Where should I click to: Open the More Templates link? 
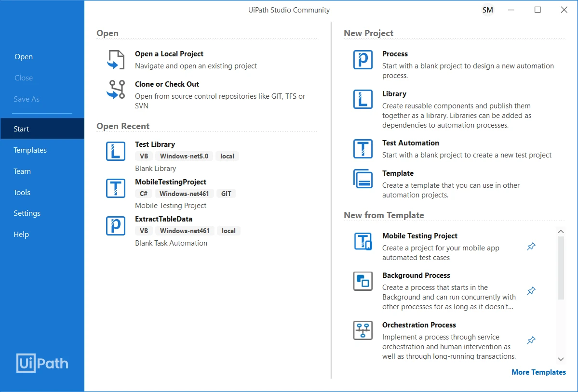538,372
